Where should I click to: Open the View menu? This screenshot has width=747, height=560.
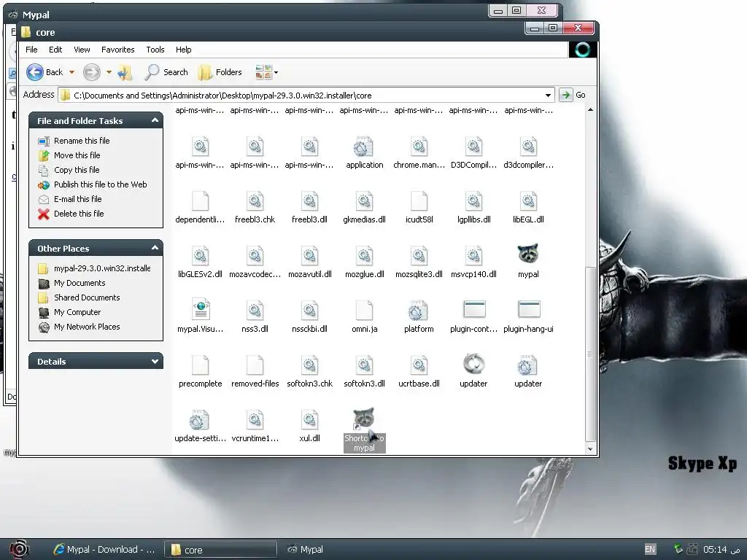pos(82,50)
